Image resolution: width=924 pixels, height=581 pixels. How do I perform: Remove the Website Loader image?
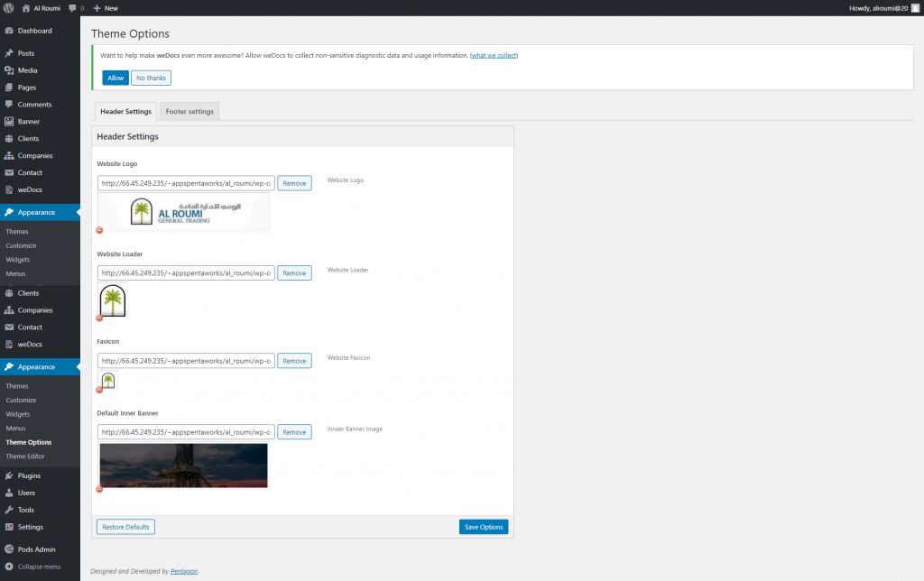tap(295, 272)
